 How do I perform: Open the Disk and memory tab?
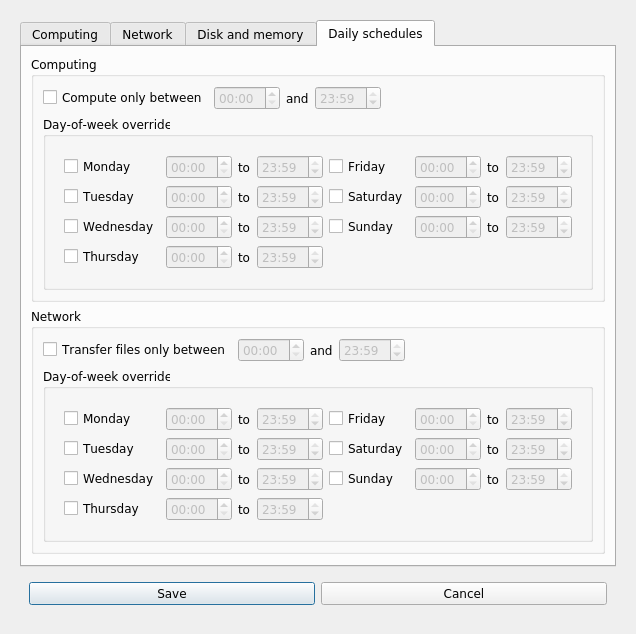[250, 34]
